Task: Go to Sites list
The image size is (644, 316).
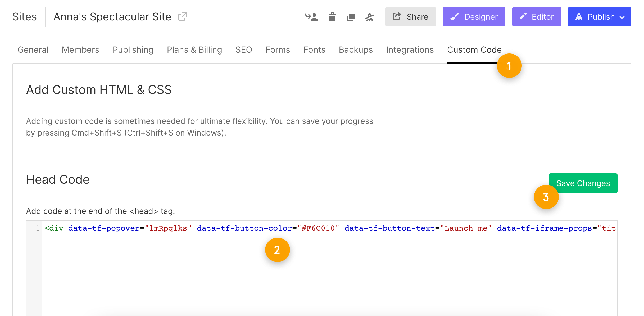Action: pyautogui.click(x=25, y=17)
